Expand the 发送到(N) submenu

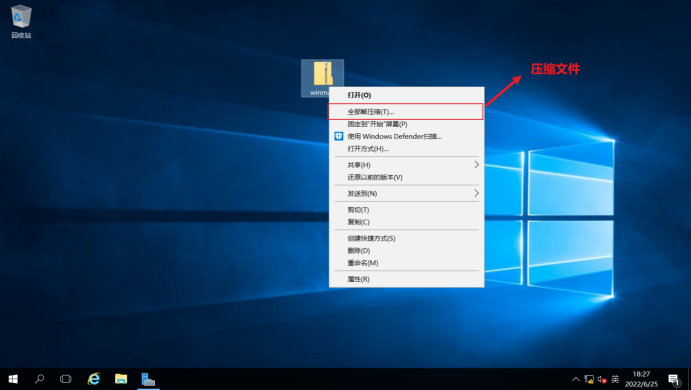[406, 193]
